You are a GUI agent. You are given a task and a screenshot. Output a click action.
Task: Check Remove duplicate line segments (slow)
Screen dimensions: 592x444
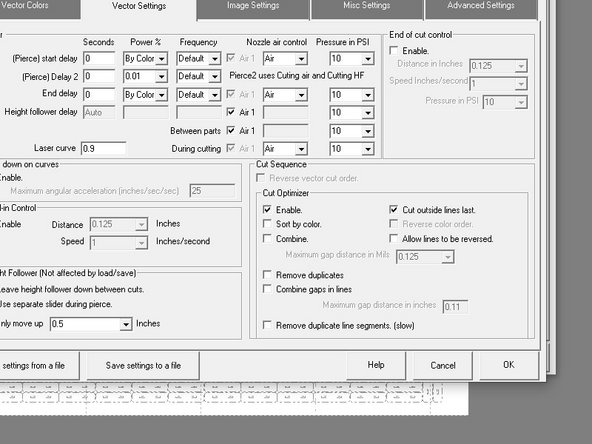tap(267, 325)
